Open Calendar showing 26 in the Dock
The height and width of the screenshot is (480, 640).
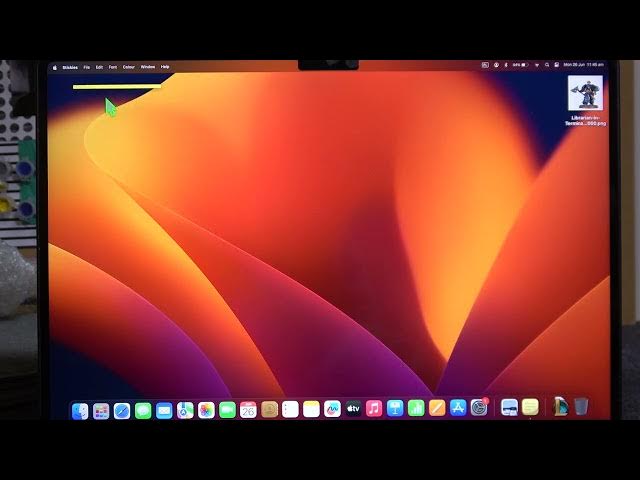point(248,410)
